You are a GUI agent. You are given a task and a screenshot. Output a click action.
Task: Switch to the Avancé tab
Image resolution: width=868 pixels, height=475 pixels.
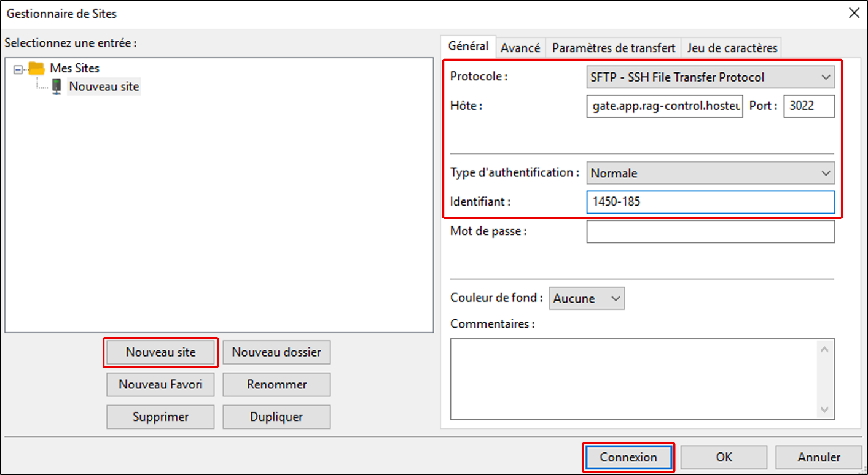click(x=520, y=48)
